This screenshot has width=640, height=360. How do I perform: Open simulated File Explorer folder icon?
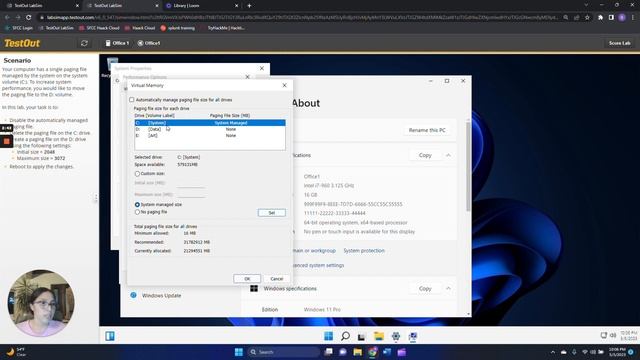click(379, 336)
